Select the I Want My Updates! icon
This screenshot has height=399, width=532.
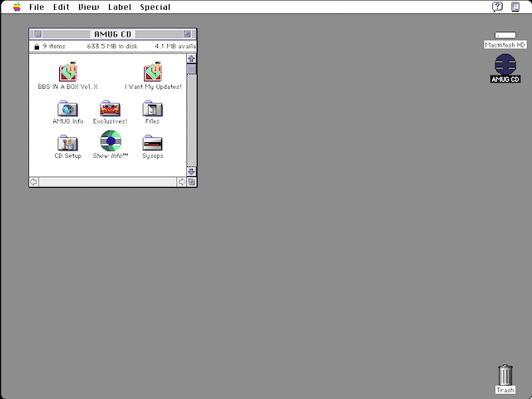coord(153,71)
